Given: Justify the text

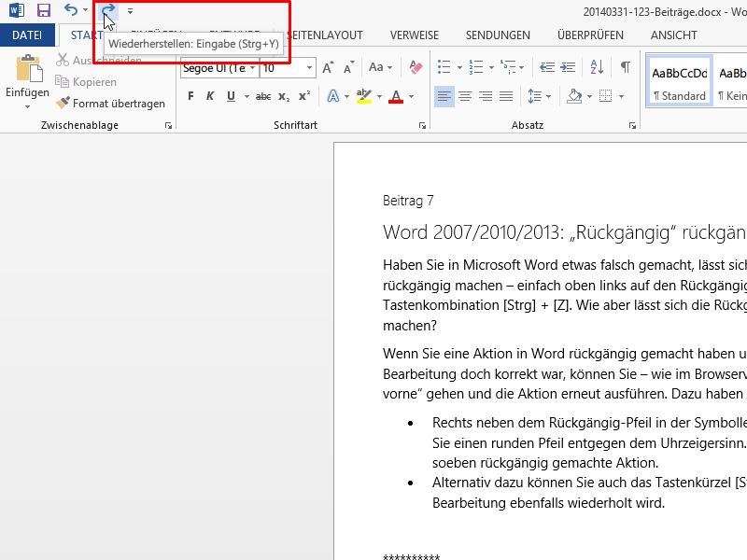Looking at the screenshot, I should coord(506,97).
